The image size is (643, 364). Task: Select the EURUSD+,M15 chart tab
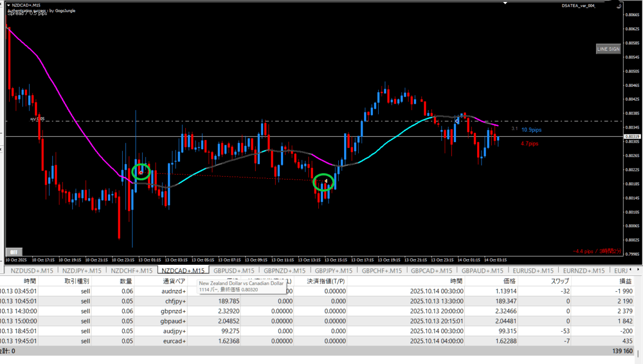coord(532,271)
